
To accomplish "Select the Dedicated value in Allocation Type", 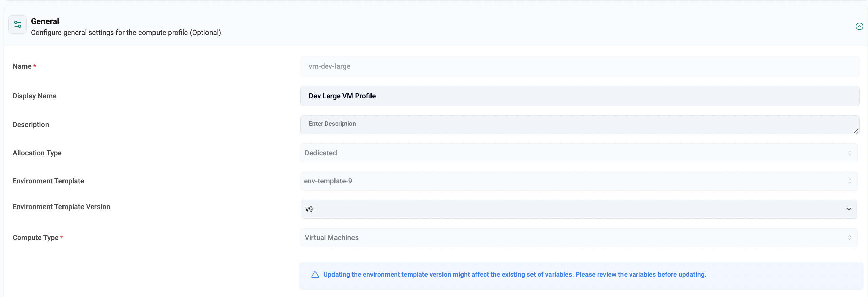I will tap(321, 153).
